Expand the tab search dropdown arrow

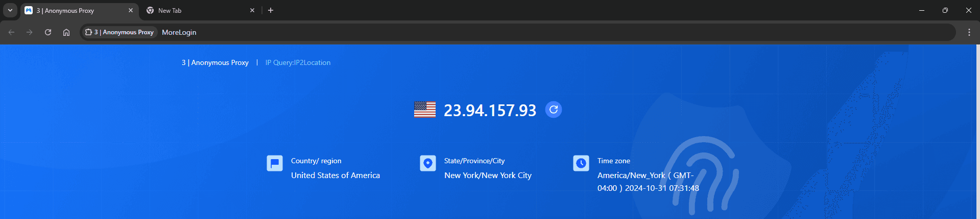10,10
